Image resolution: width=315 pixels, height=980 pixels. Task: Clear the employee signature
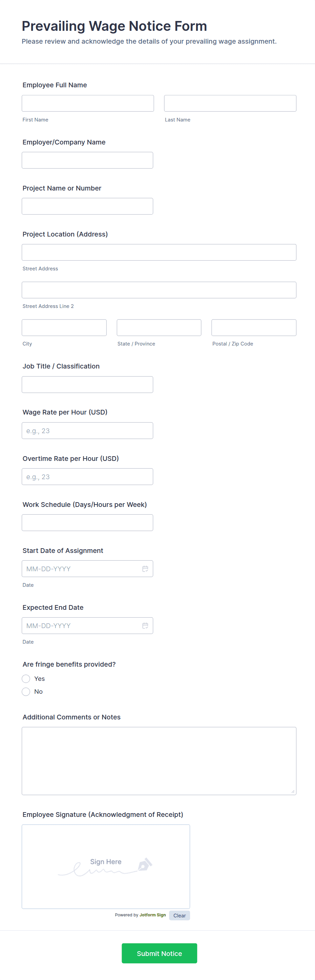[180, 916]
